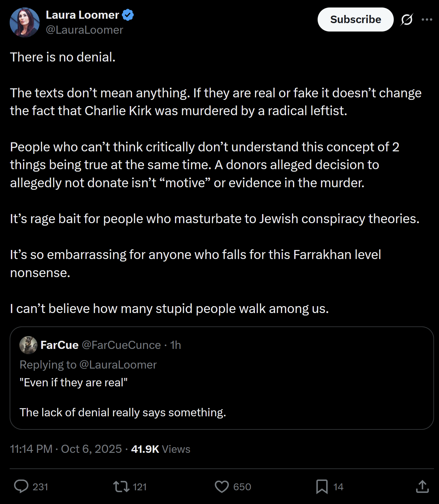Click the blue verified badge
Viewport: 439px width, 504px height.
click(x=128, y=15)
